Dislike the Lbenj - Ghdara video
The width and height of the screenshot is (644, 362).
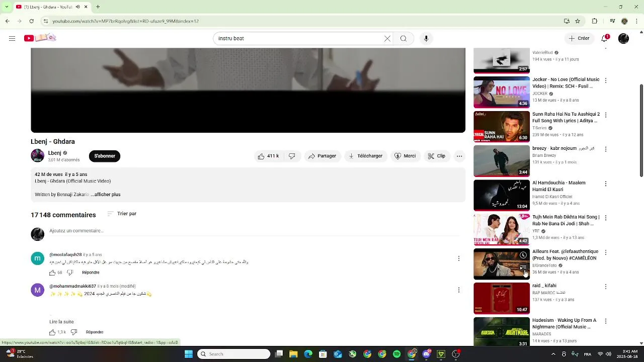(292, 156)
